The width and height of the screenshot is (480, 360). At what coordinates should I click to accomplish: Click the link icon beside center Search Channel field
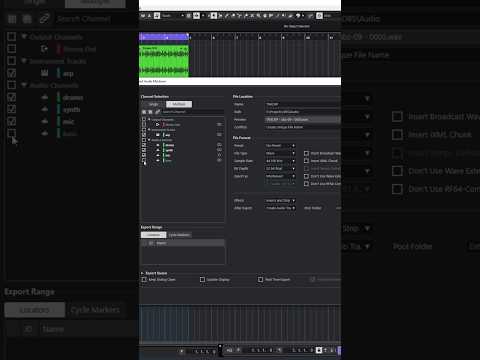click(157, 112)
